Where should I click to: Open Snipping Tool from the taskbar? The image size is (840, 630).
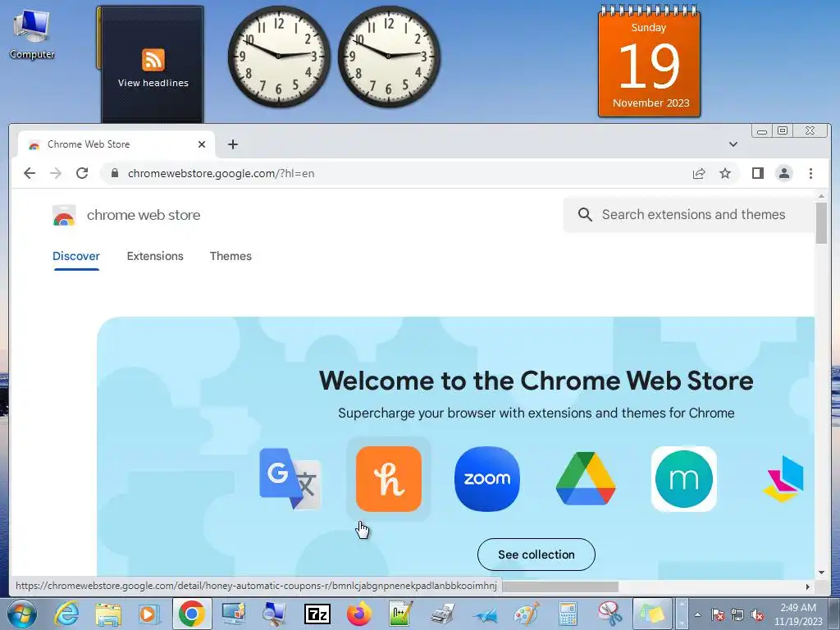(609, 614)
